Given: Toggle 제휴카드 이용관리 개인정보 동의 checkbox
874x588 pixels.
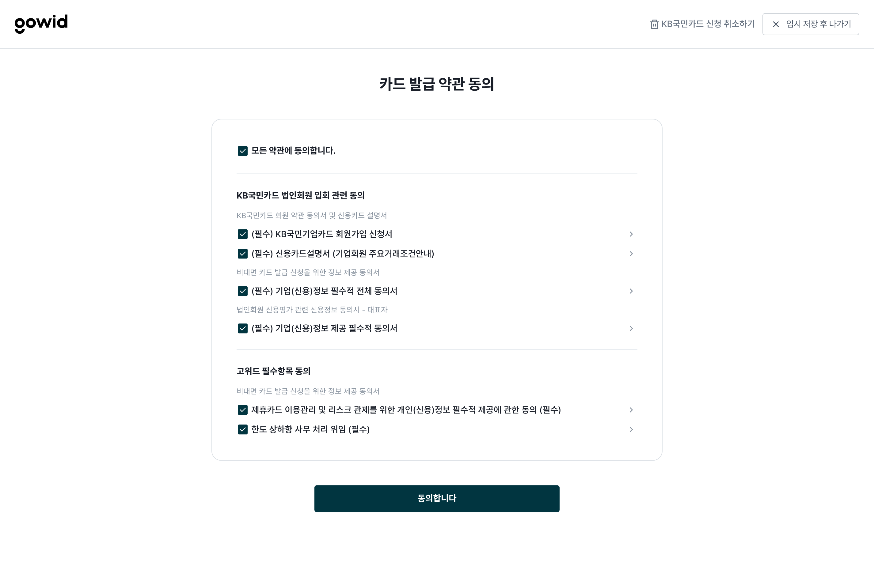Looking at the screenshot, I should [242, 410].
